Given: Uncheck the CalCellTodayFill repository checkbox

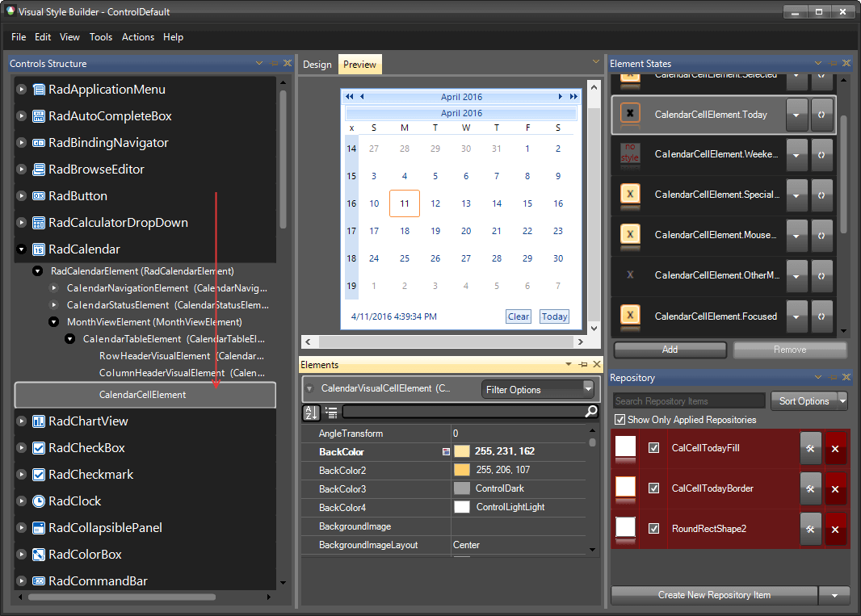Looking at the screenshot, I should click(x=653, y=448).
